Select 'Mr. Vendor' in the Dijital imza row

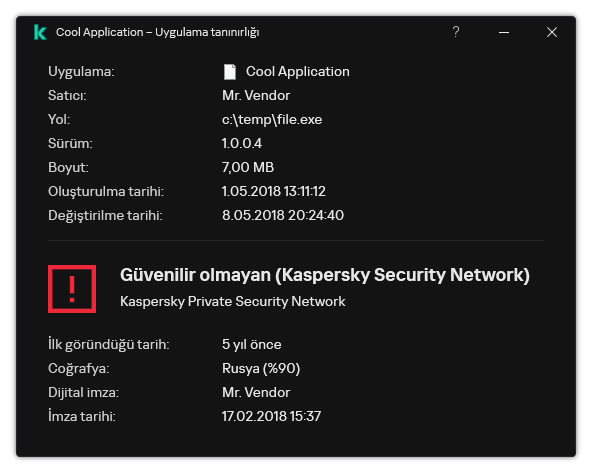256,393
